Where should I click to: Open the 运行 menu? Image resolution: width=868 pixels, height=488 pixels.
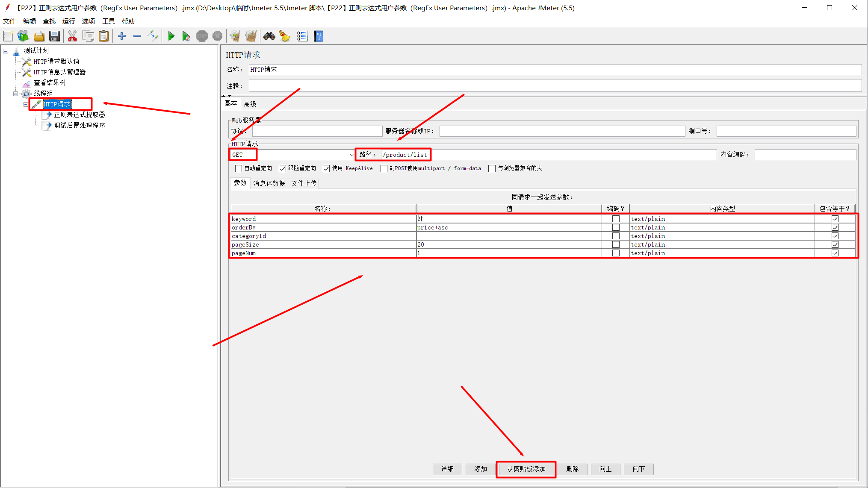69,21
